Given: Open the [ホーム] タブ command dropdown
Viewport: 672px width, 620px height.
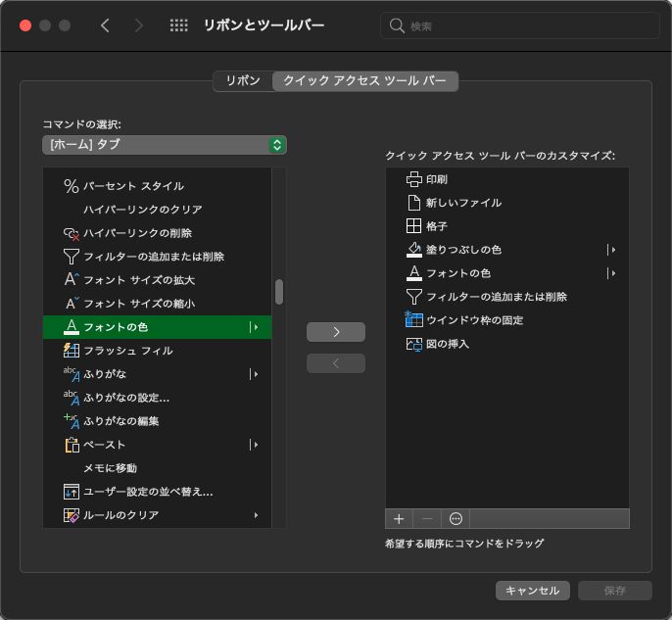Looking at the screenshot, I should pyautogui.click(x=164, y=145).
